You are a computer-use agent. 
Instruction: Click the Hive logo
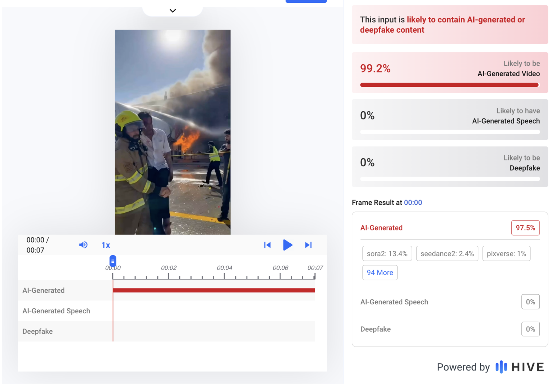pyautogui.click(x=520, y=367)
